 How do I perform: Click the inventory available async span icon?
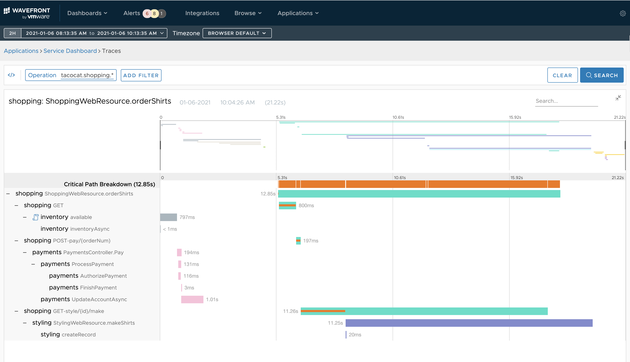(x=35, y=217)
